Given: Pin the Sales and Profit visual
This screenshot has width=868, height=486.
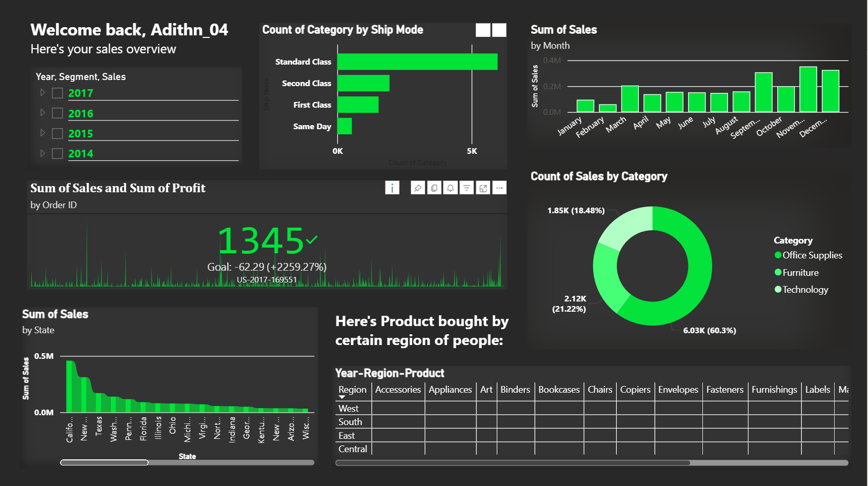Looking at the screenshot, I should tap(418, 188).
